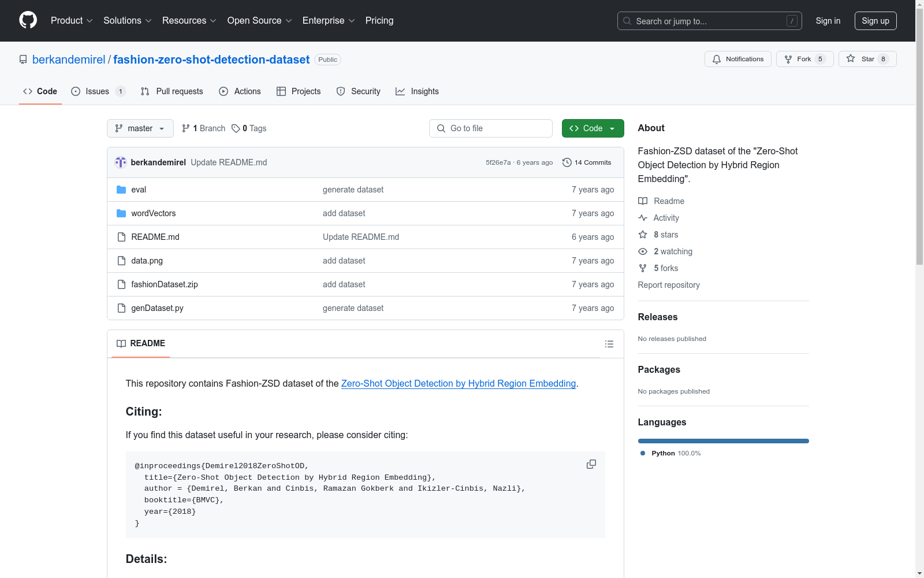Viewport: 924px width, 578px height.
Task: Open the green Code dropdown
Action: pyautogui.click(x=593, y=128)
